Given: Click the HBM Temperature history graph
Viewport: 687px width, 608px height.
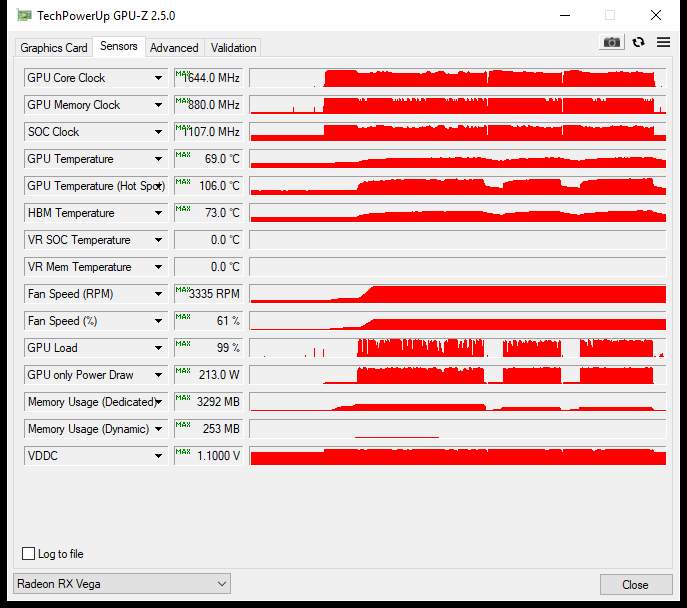Looking at the screenshot, I should point(458,213).
